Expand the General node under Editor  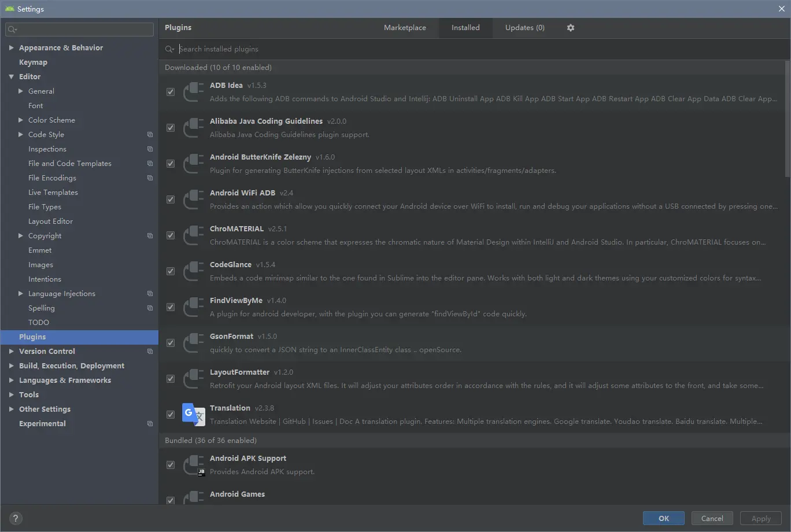pyautogui.click(x=21, y=91)
